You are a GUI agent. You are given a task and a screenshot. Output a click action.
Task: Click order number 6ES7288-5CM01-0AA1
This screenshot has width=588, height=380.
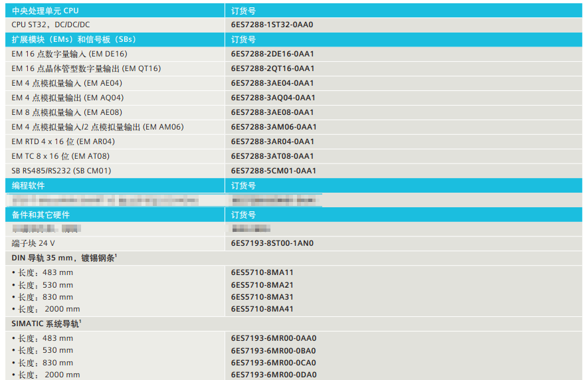coord(273,171)
